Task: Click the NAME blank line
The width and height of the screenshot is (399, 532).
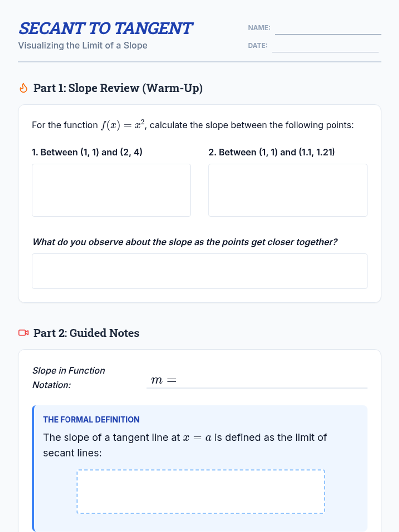Action: (328, 29)
